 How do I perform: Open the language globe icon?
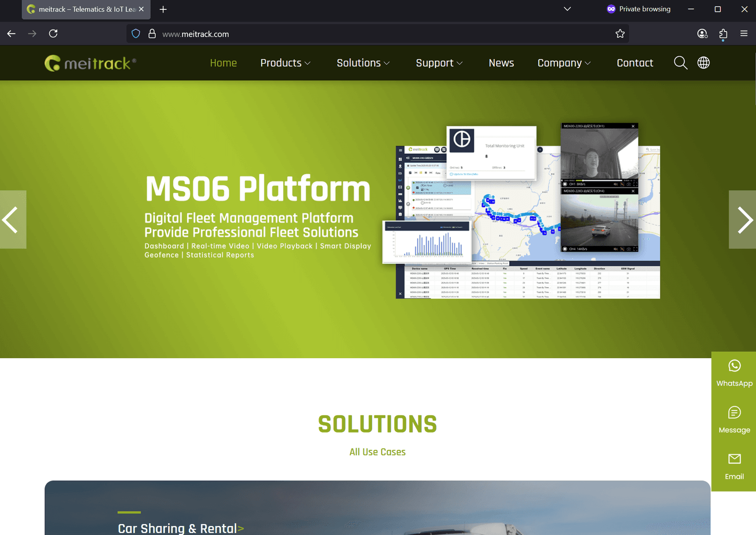pyautogui.click(x=703, y=63)
